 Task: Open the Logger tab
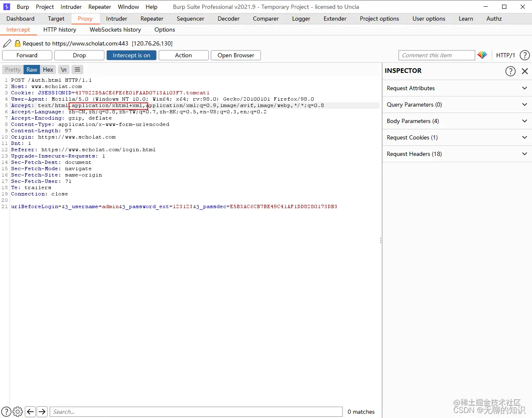tap(301, 19)
